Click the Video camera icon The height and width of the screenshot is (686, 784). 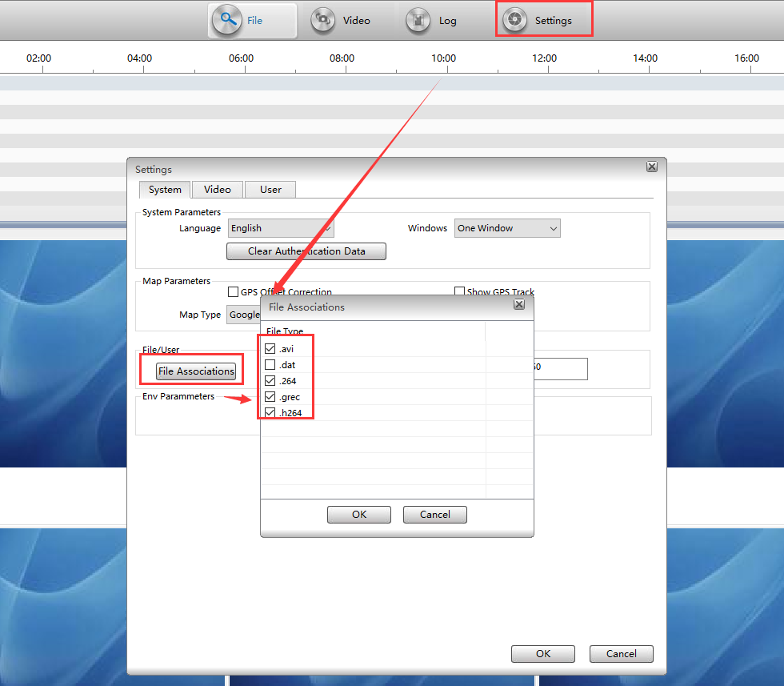coord(323,21)
